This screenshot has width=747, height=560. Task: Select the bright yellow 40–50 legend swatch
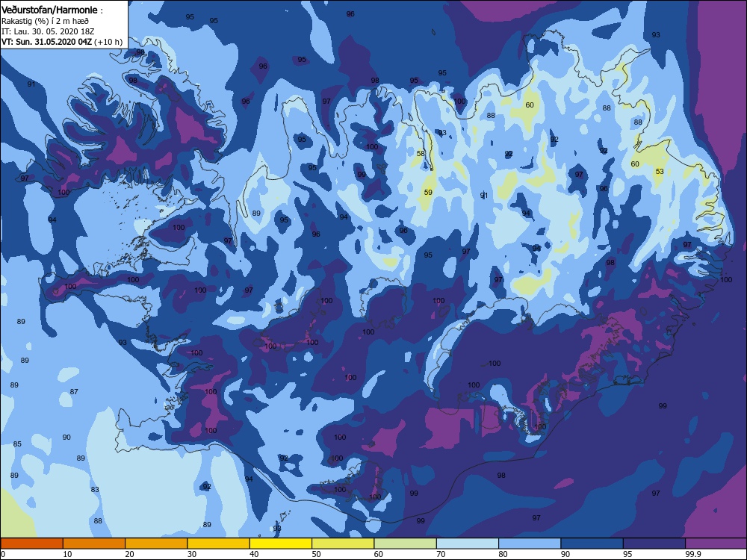(x=281, y=544)
